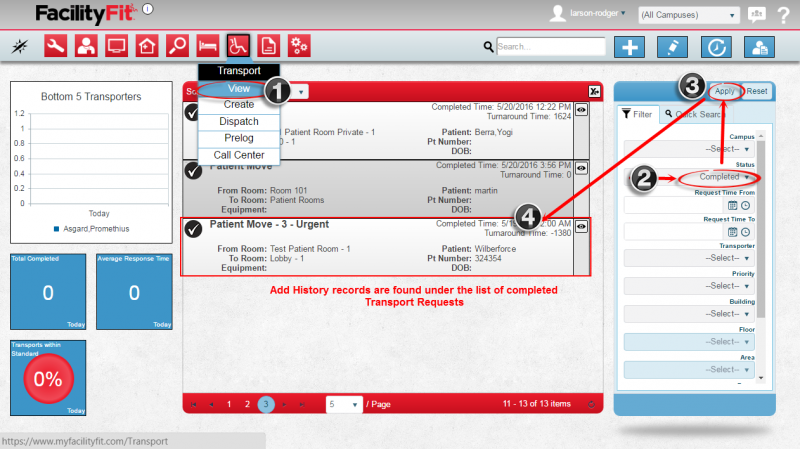Open the magnifier inspection module icon

click(x=177, y=46)
